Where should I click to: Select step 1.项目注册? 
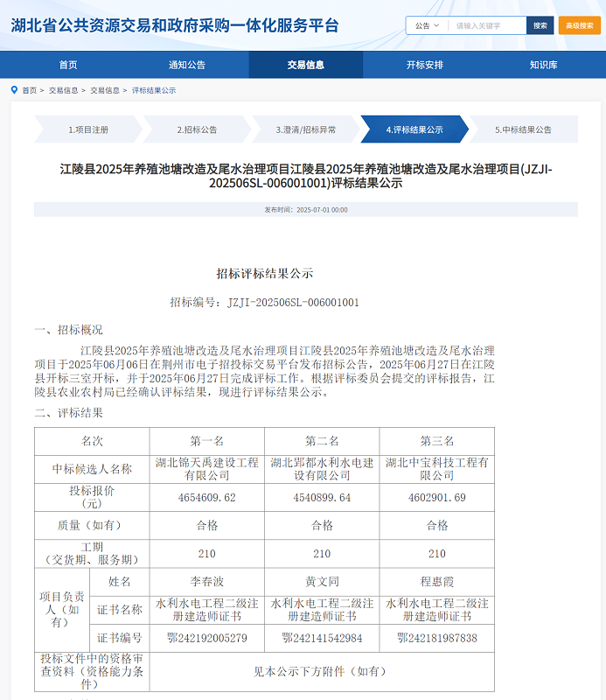88,129
